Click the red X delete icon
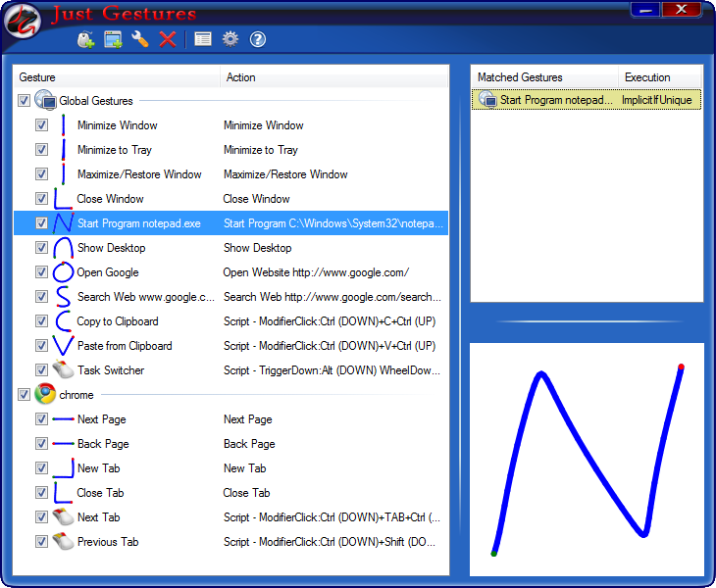The width and height of the screenshot is (716, 588). pos(168,39)
